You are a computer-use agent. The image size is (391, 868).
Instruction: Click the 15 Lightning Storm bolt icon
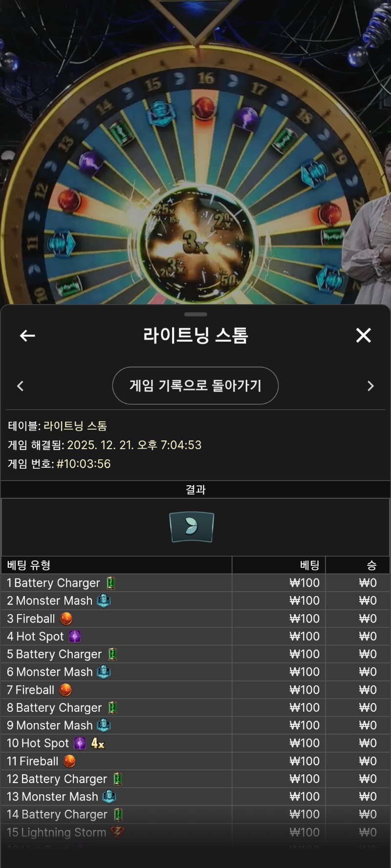click(x=117, y=832)
